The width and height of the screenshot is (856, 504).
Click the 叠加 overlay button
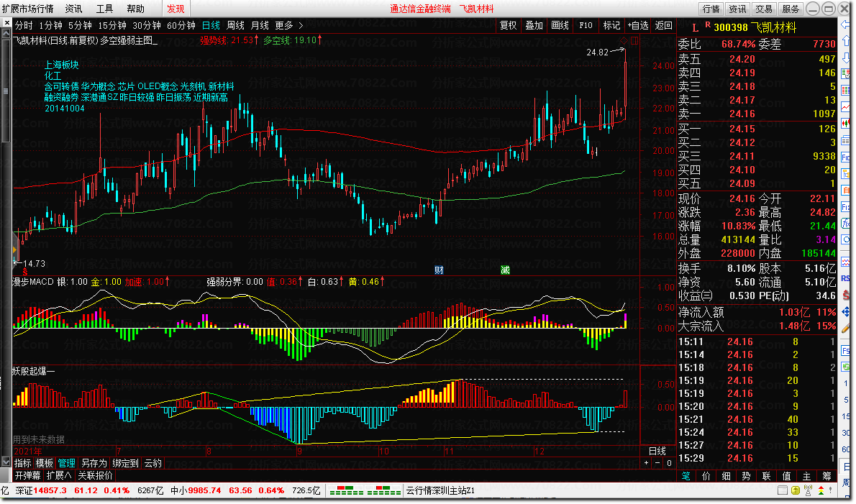[x=534, y=25]
